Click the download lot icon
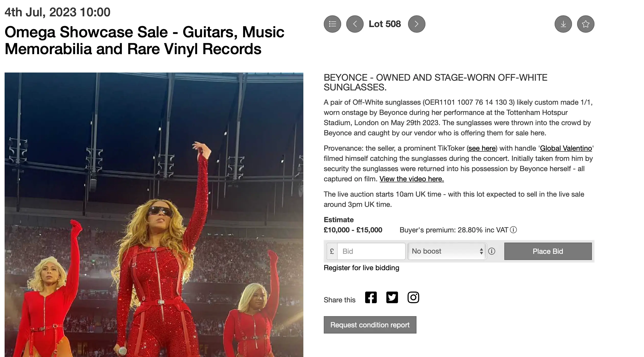The height and width of the screenshot is (357, 644). tap(564, 24)
